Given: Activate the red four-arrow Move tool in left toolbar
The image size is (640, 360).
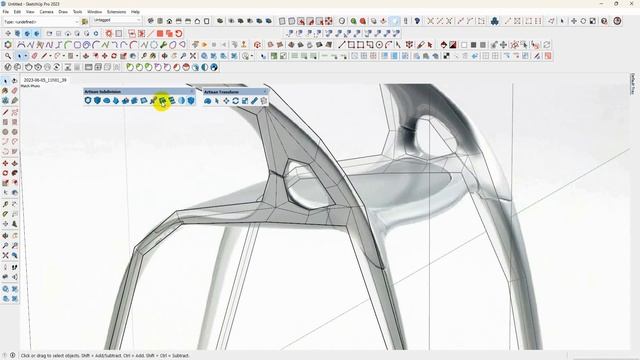Looking at the screenshot, I should tap(5, 163).
